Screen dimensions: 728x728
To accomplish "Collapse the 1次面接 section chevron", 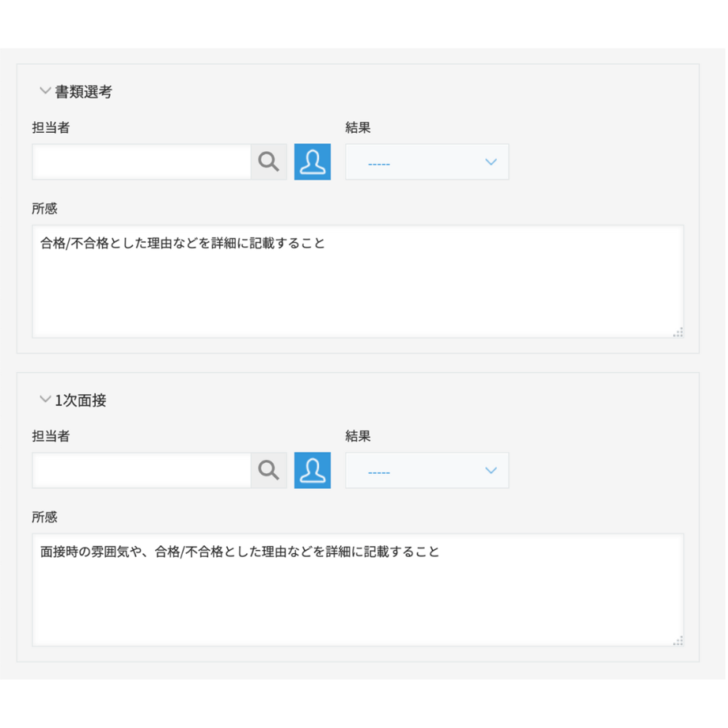I will click(45, 400).
